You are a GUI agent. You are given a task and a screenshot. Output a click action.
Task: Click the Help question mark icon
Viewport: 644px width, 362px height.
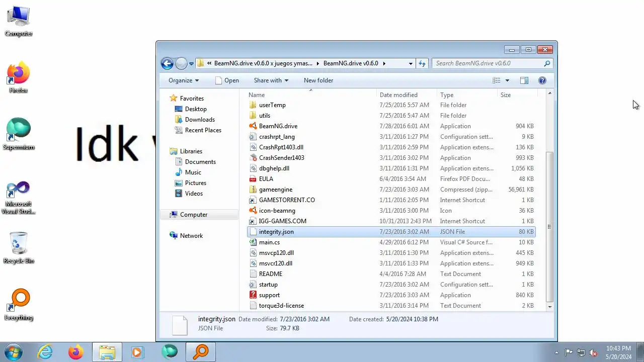point(542,80)
